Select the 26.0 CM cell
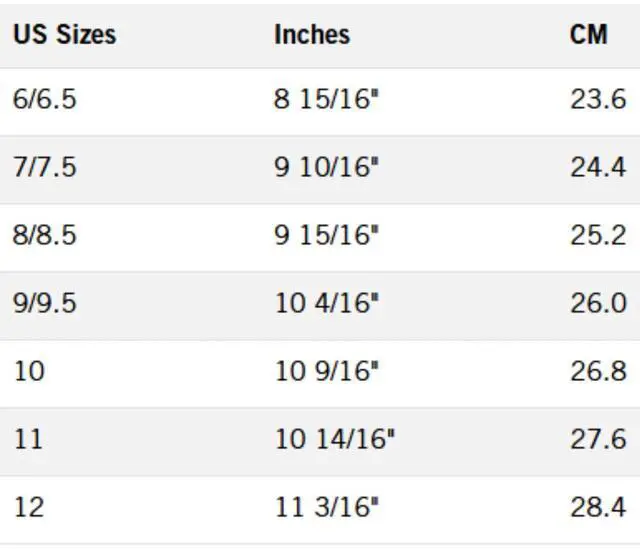This screenshot has width=640, height=549. (598, 303)
